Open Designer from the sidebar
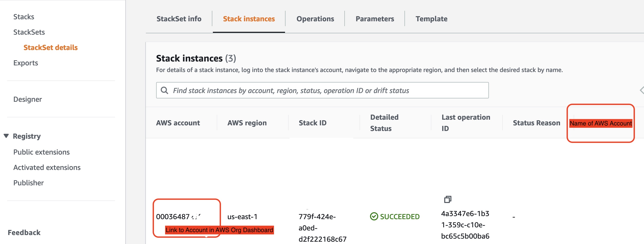Viewport: 644px width, 244px height. pos(28,99)
